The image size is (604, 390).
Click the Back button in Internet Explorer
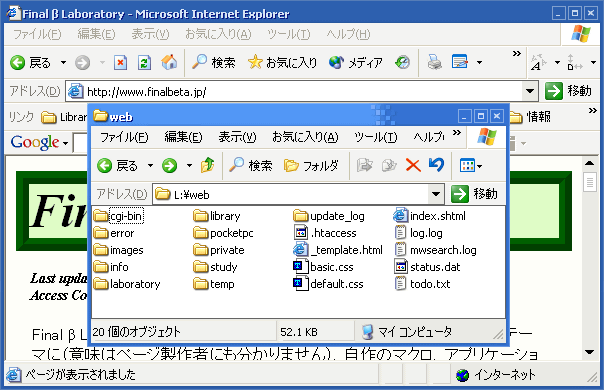point(30,62)
